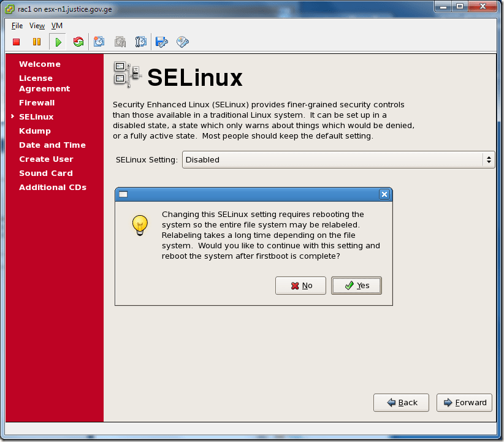Connect the CD/DVD drive device
This screenshot has height=442, width=504.
182,42
